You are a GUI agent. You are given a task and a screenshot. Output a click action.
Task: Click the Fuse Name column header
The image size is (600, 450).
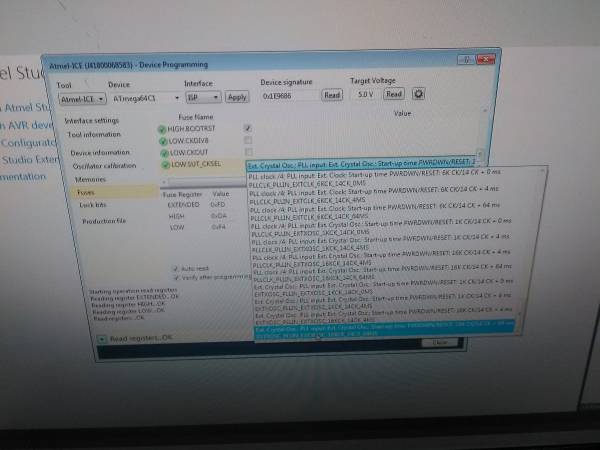click(196, 117)
